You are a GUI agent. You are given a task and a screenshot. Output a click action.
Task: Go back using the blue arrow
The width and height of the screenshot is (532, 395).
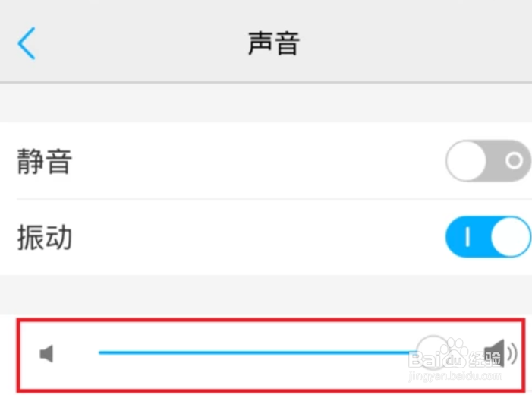pyautogui.click(x=27, y=43)
